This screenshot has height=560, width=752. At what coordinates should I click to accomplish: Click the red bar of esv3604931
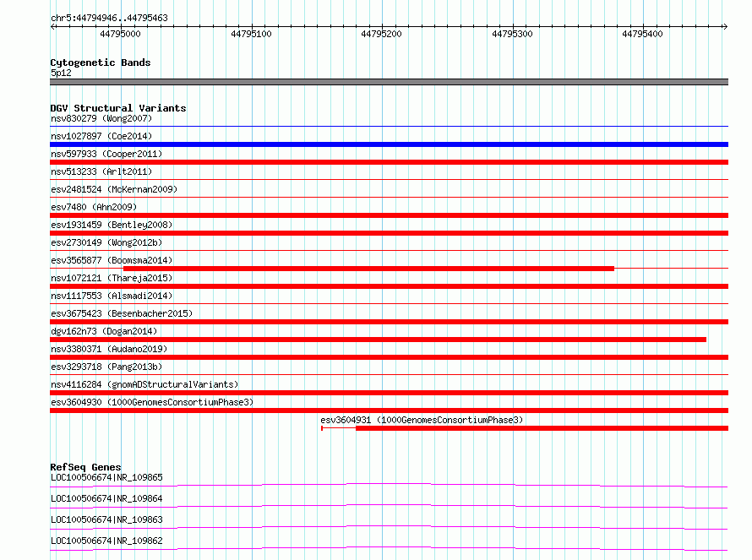pos(542,428)
